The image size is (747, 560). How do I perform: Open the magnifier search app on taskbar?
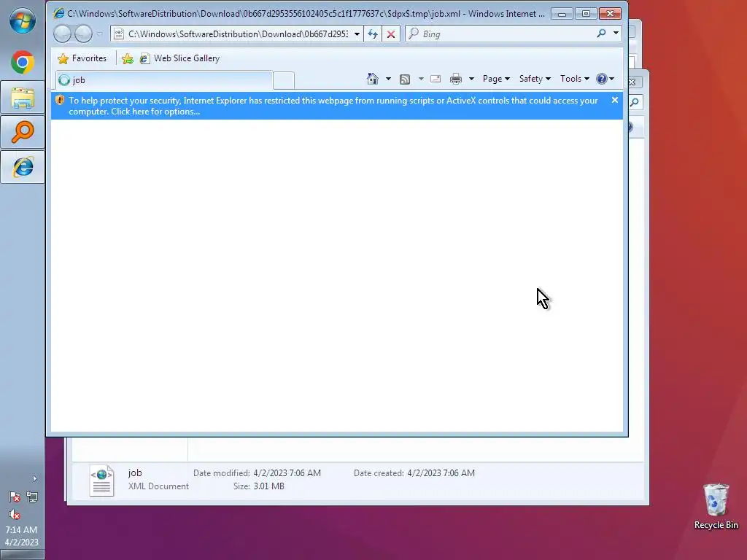coord(23,132)
